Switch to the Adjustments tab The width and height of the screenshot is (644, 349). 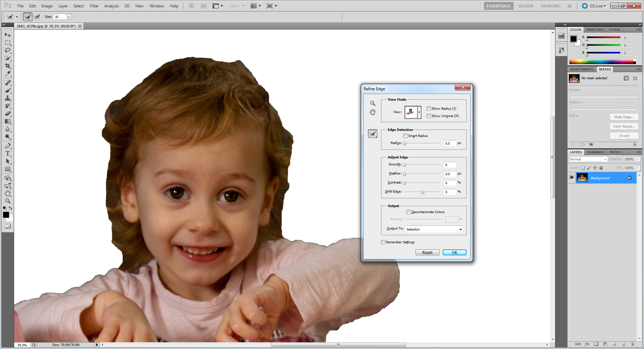coord(582,69)
